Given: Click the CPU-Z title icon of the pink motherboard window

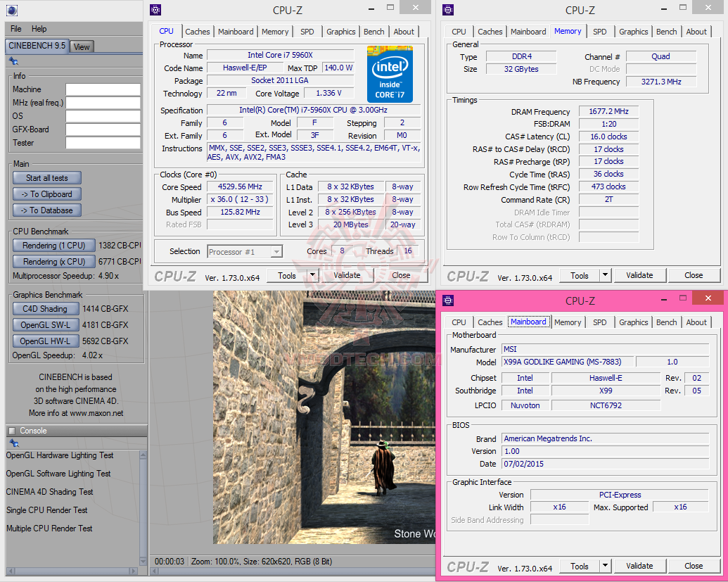Looking at the screenshot, I should [x=448, y=301].
